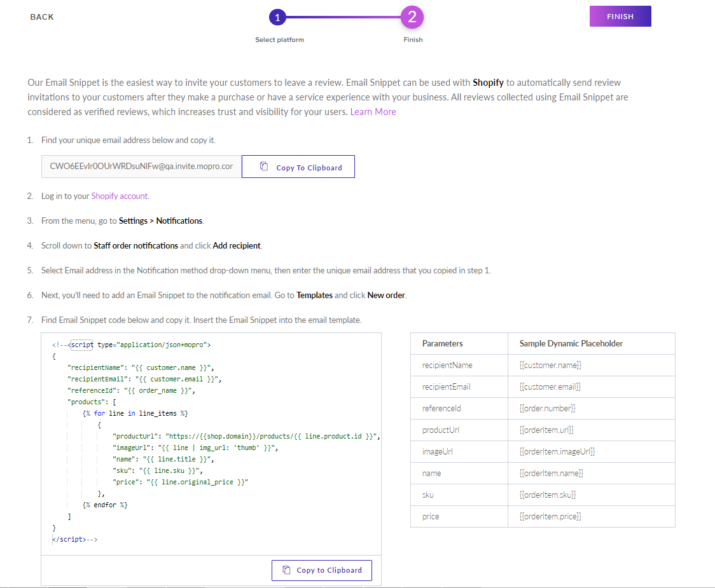
Task: Click the imageUrl parameter cell
Action: pos(459,452)
